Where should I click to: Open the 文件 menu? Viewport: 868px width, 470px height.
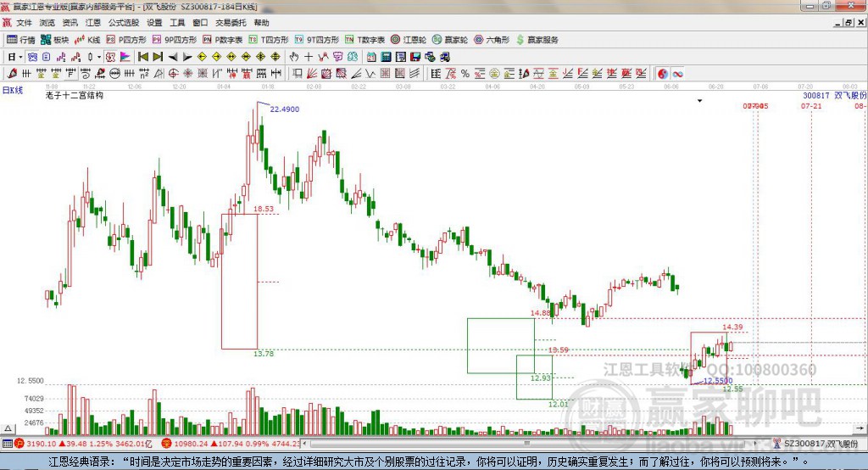[24, 23]
